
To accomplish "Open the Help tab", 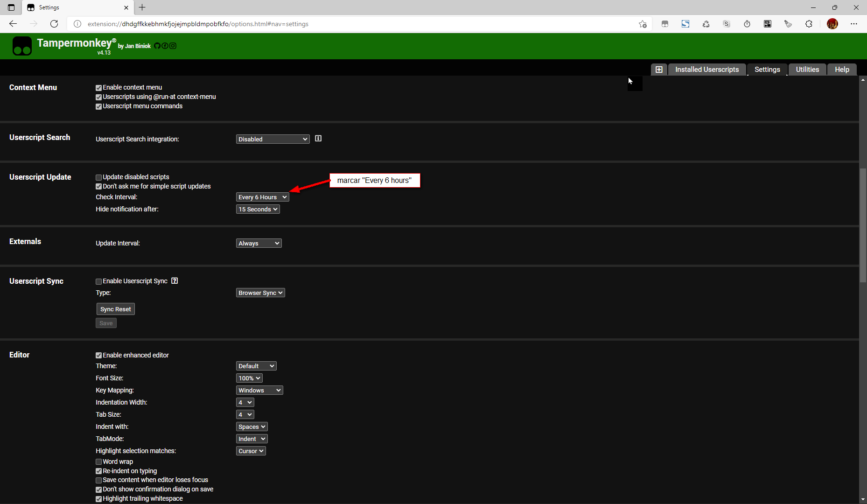I will coord(842,70).
